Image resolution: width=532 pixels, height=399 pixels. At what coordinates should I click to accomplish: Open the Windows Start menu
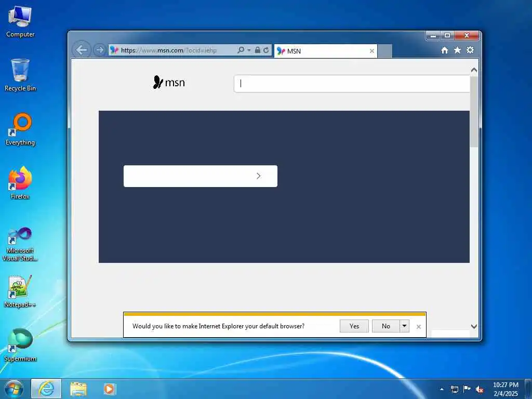pyautogui.click(x=14, y=389)
